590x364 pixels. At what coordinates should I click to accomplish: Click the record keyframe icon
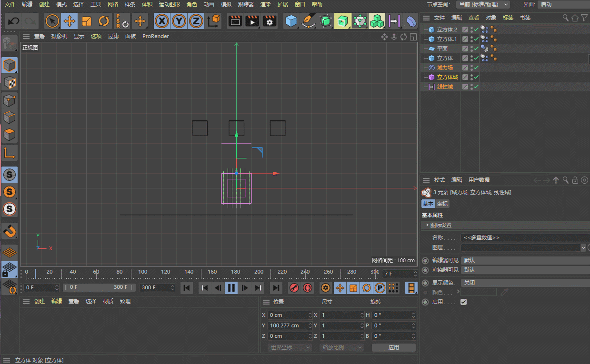(294, 287)
